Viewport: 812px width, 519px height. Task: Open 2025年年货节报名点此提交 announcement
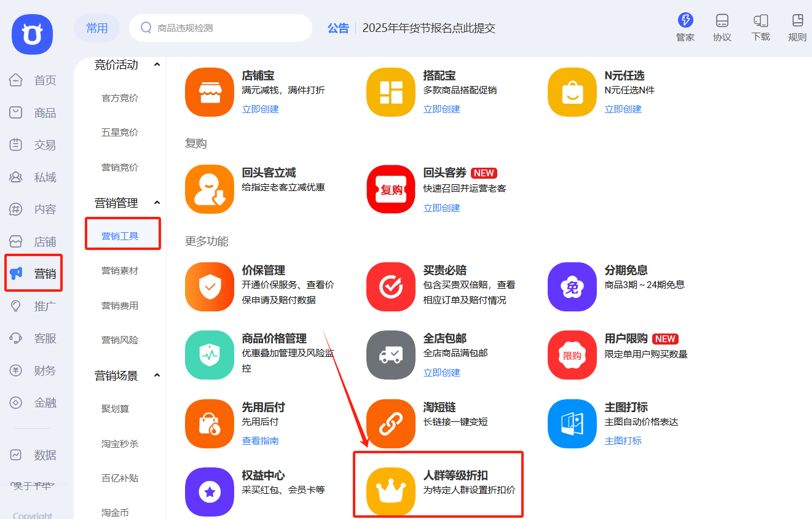pos(429,28)
